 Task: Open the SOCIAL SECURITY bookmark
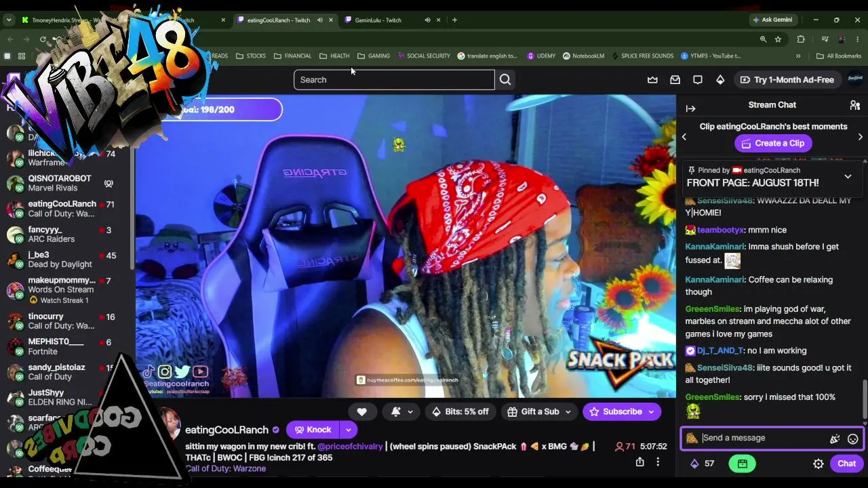click(x=424, y=56)
